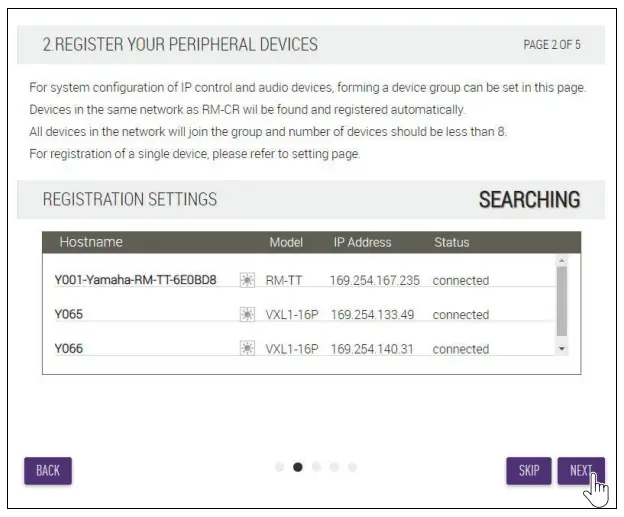This screenshot has height=517, width=624.
Task: Select the fourth page indicator dot
Action: (334, 467)
